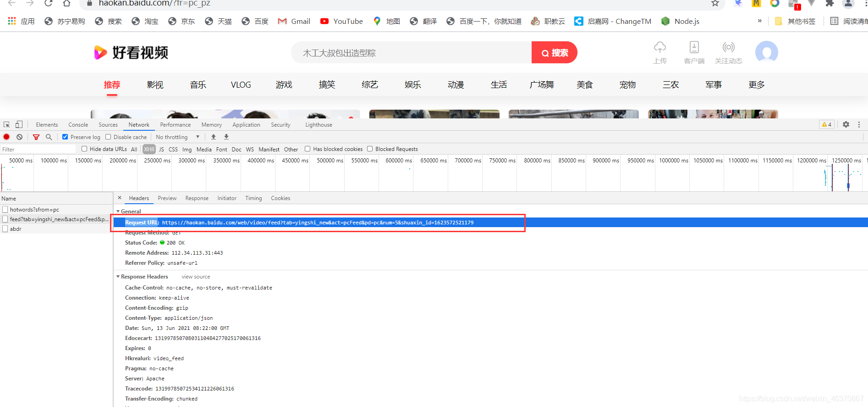Click the record network log red button

click(6, 137)
